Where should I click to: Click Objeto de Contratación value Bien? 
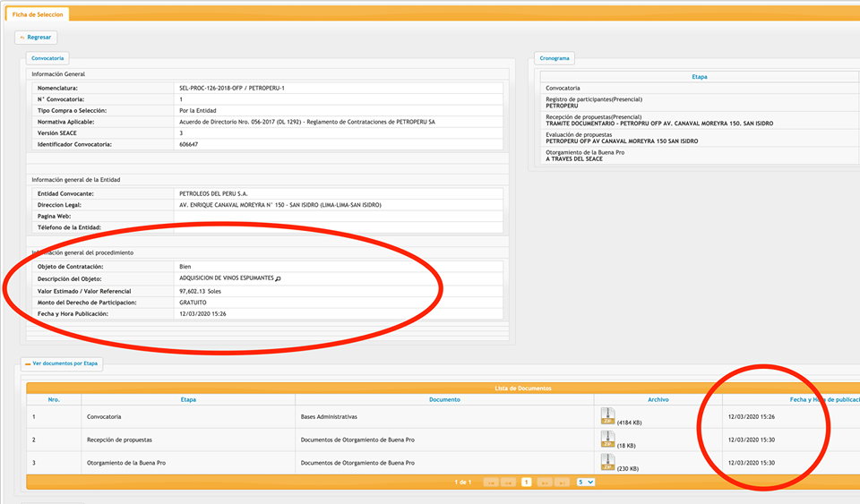185,266
